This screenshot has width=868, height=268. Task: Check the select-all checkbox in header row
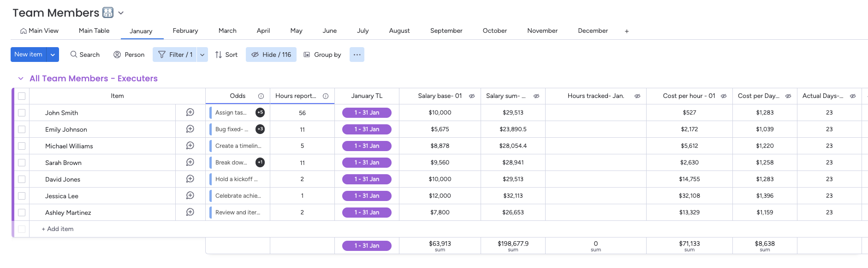[22, 96]
